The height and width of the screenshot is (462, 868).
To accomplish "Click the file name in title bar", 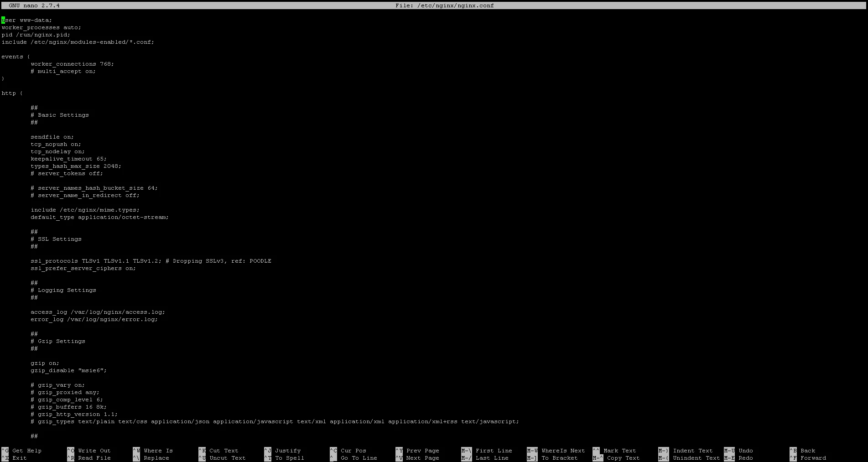I will [445, 5].
